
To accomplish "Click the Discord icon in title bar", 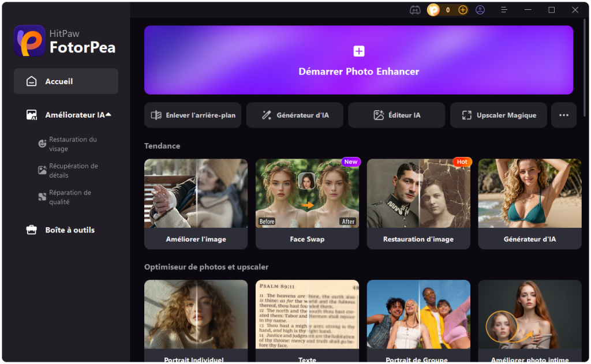I will [x=414, y=10].
